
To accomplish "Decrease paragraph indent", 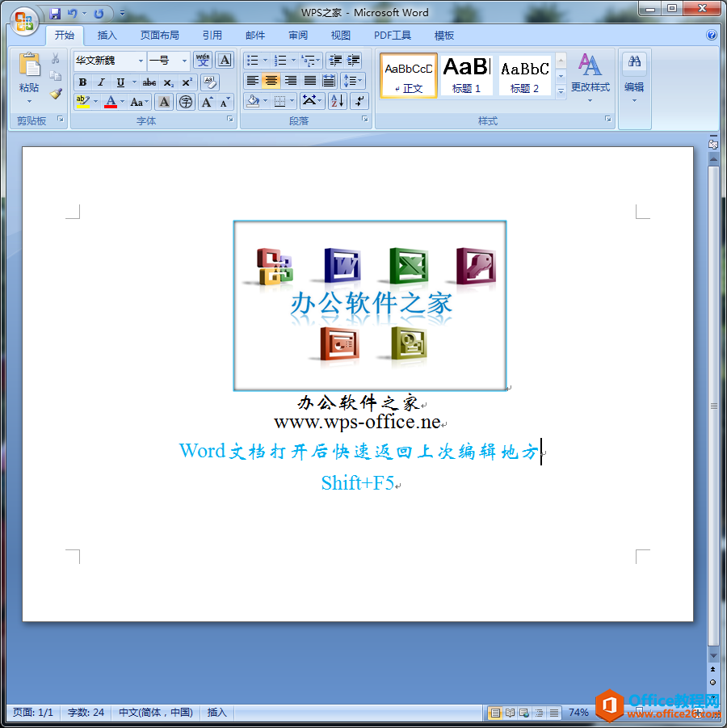I will (335, 61).
